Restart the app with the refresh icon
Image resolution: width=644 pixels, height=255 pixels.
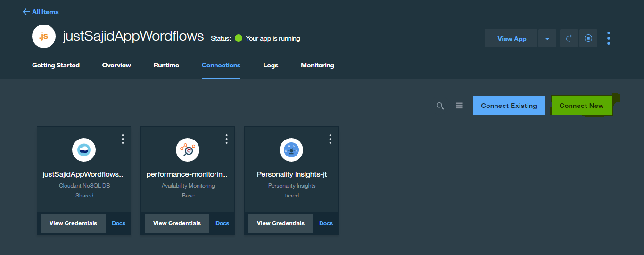click(x=569, y=39)
